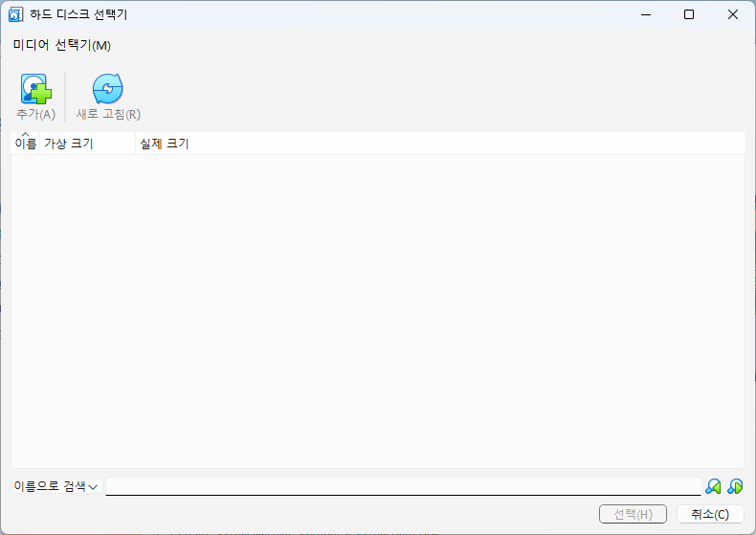Sort list by 가상 크기 column header

click(x=69, y=145)
